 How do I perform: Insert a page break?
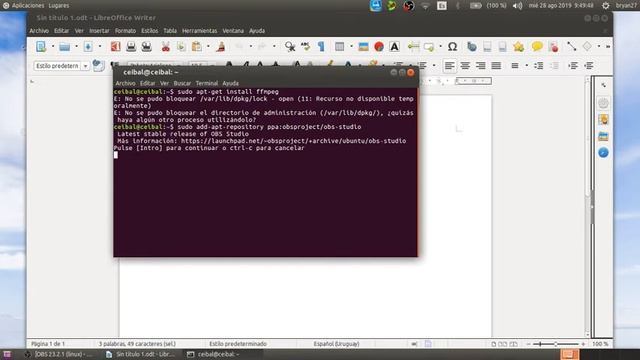[x=413, y=47]
